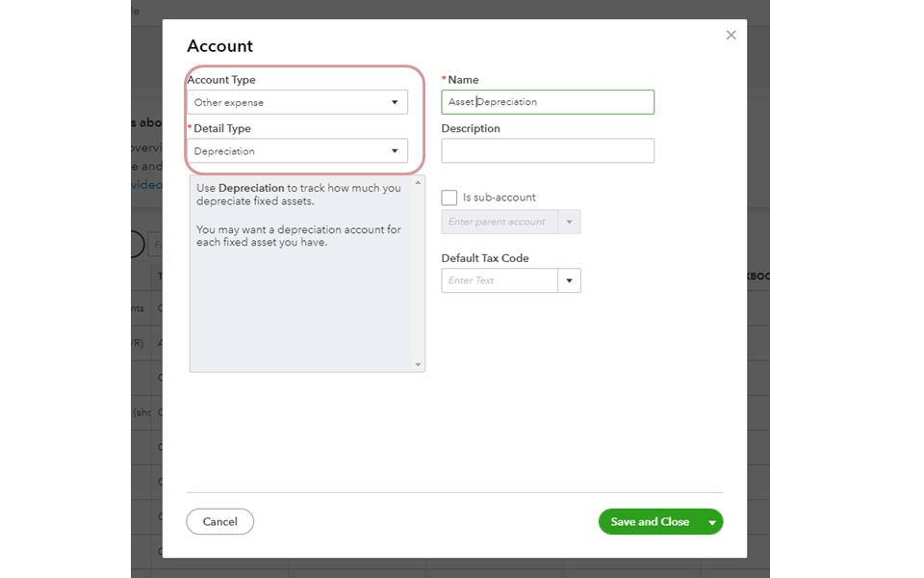Viewport: 924px width, 578px height.
Task: Click the scroll-up arrow in the Depreciation help panel
Action: 418,182
